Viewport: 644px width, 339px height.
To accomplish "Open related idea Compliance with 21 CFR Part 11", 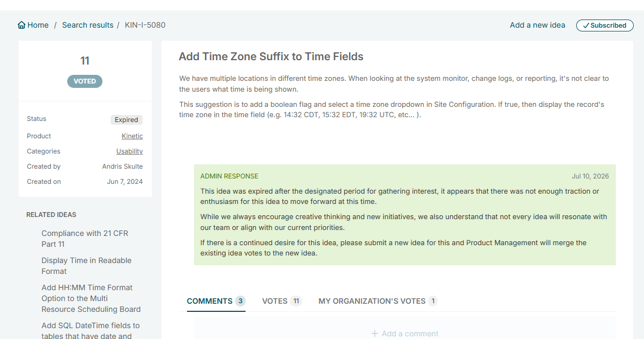I will [x=85, y=239].
